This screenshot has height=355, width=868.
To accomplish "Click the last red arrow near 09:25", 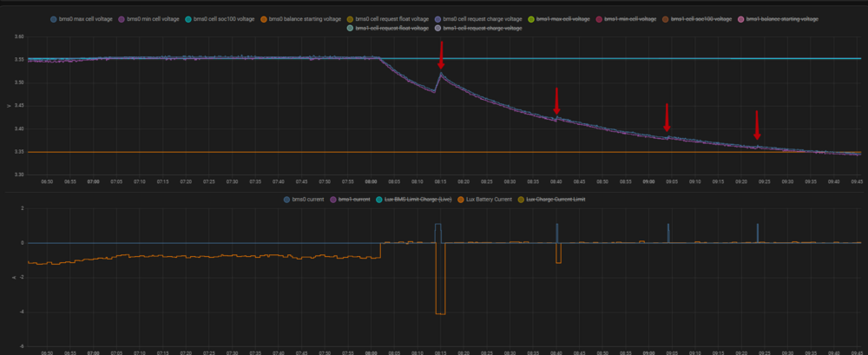I will [x=757, y=125].
